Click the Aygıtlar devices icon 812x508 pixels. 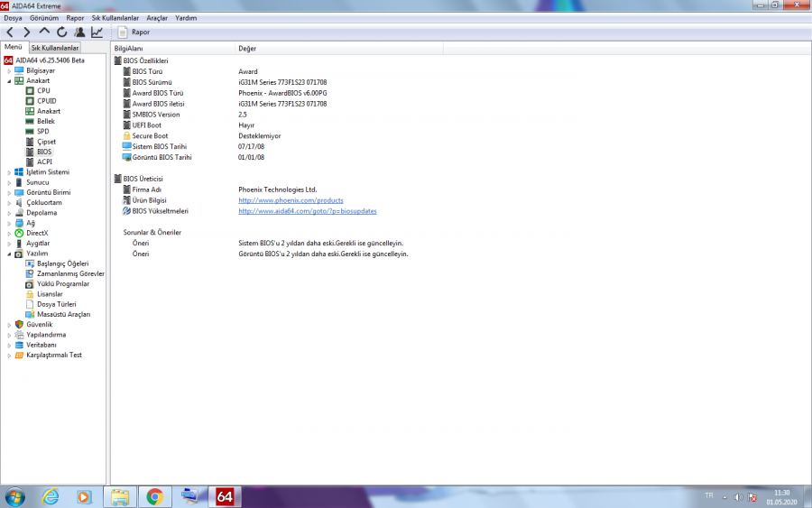19,244
